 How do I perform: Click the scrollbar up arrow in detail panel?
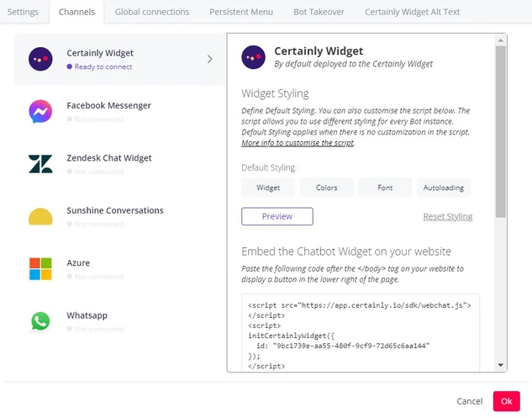coord(500,40)
